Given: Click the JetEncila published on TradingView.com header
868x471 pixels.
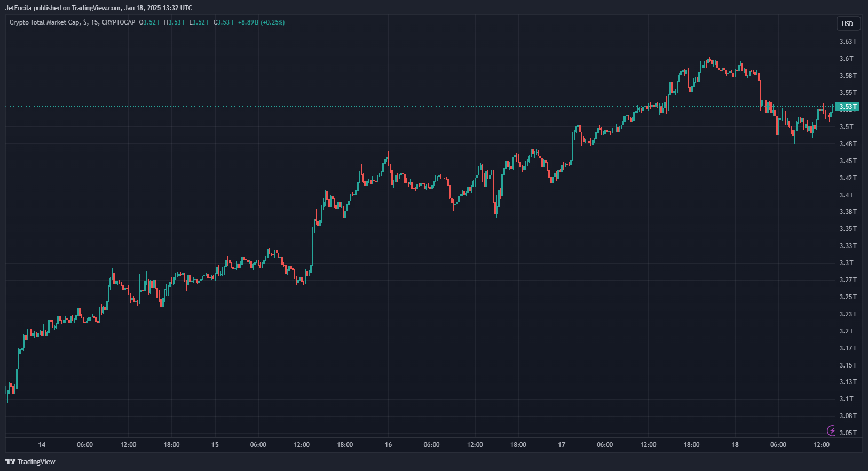Looking at the screenshot, I should click(99, 8).
